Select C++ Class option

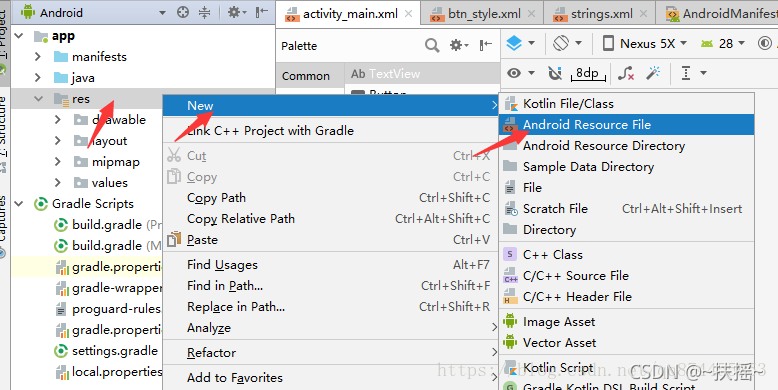point(627,255)
